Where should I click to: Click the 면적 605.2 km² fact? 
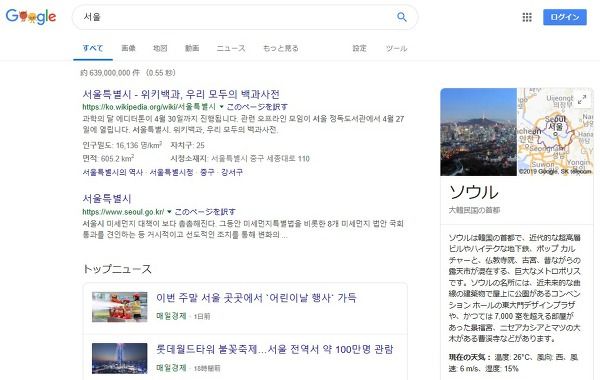pyautogui.click(x=108, y=158)
